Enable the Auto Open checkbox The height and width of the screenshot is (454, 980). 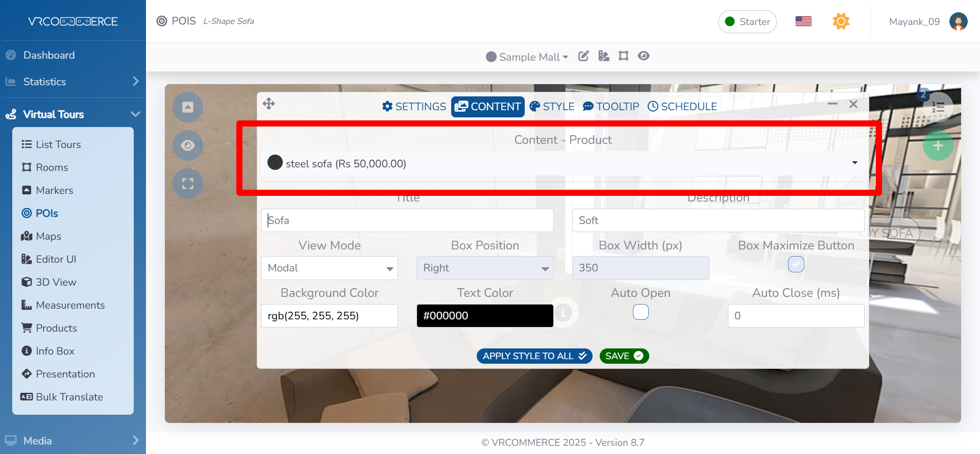pos(641,312)
